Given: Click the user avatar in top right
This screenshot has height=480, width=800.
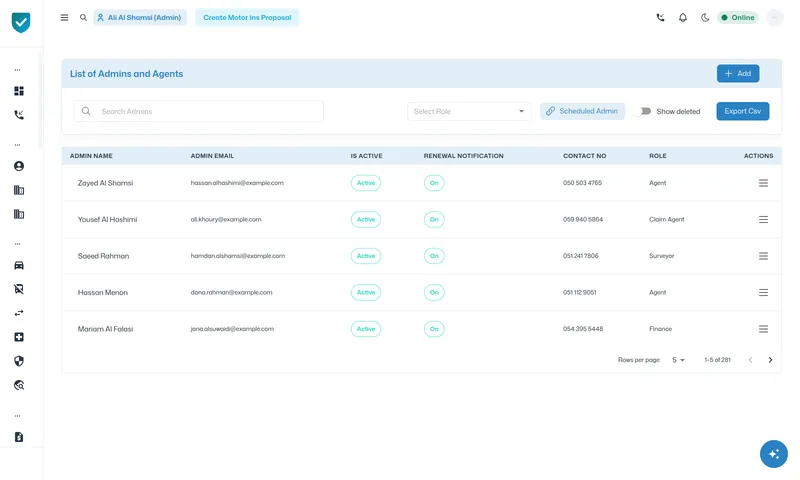Looking at the screenshot, I should [774, 18].
